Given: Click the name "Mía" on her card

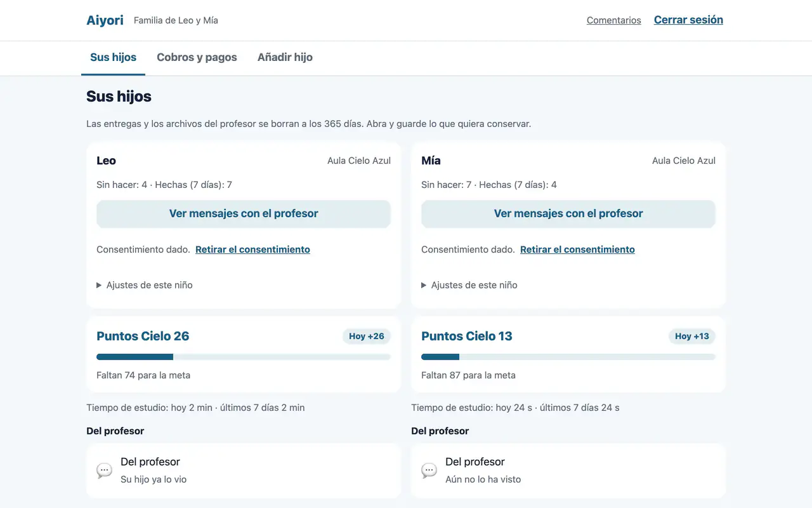Looking at the screenshot, I should (431, 161).
